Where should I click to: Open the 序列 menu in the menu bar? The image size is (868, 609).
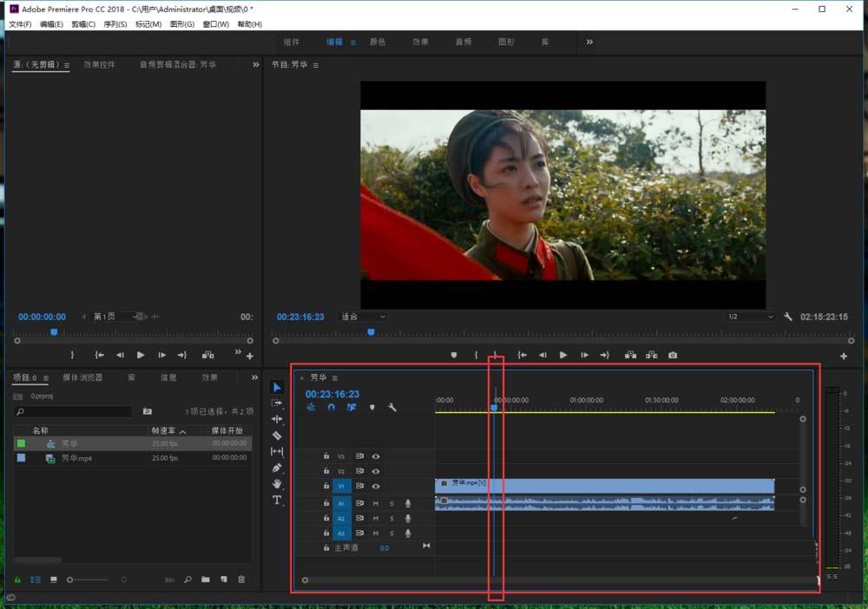tap(115, 23)
